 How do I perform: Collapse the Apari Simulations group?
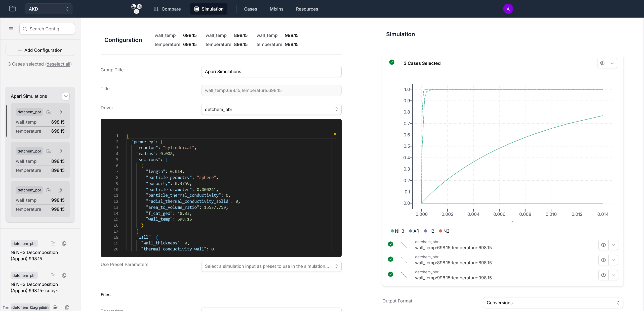[66, 96]
